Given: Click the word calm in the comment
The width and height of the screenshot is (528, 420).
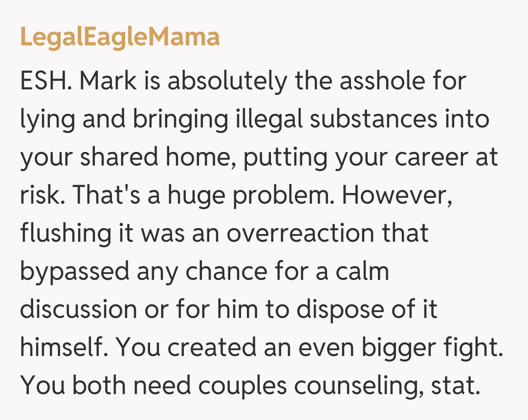Looking at the screenshot, I should pyautogui.click(x=362, y=272).
